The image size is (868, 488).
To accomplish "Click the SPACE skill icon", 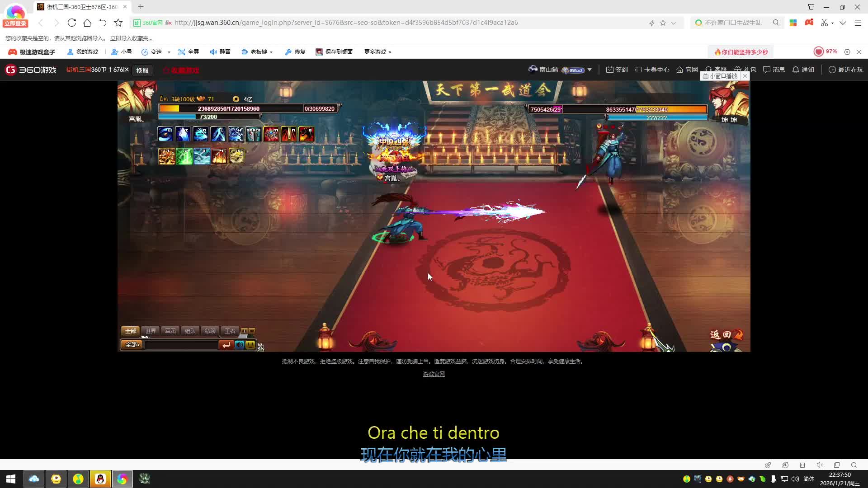I will [253, 134].
